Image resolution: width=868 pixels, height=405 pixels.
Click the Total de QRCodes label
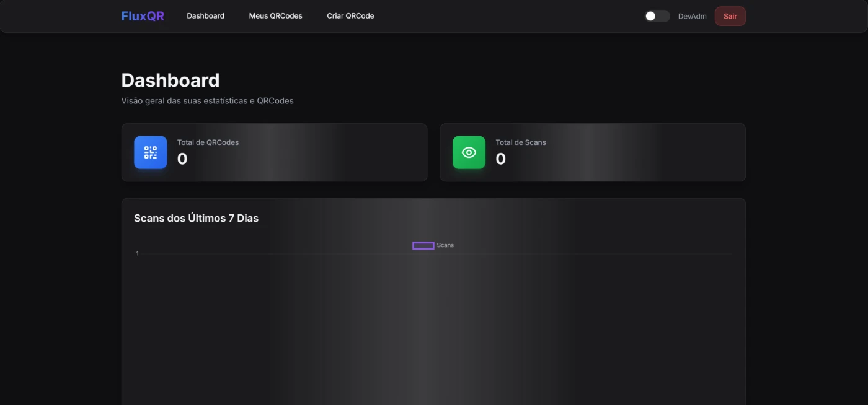click(x=208, y=142)
